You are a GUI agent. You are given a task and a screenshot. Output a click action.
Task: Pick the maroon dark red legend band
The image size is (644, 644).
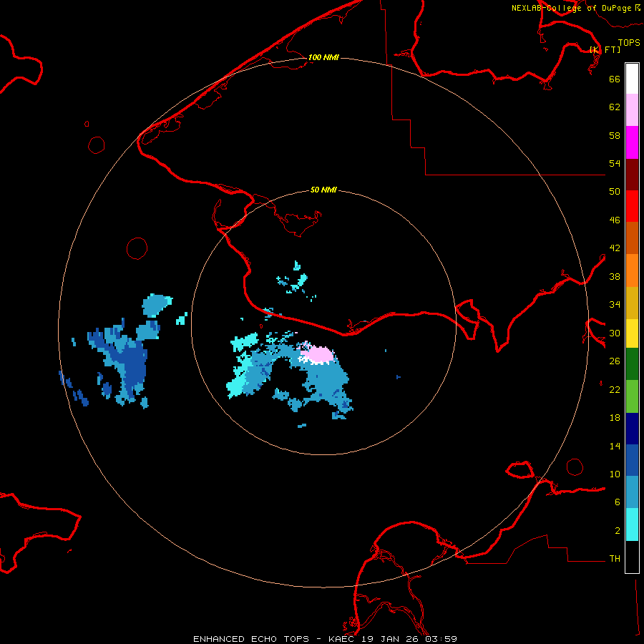point(632,175)
